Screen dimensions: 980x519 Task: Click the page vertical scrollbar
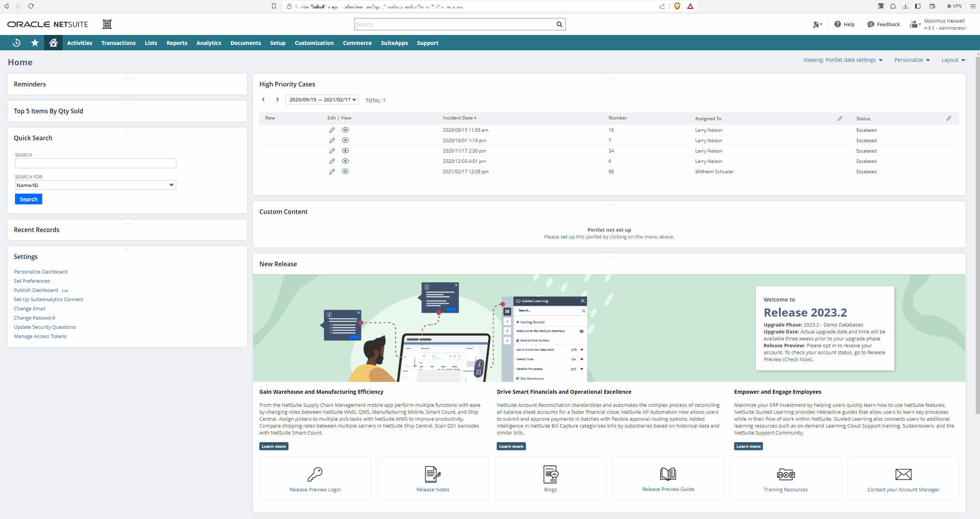click(978, 234)
